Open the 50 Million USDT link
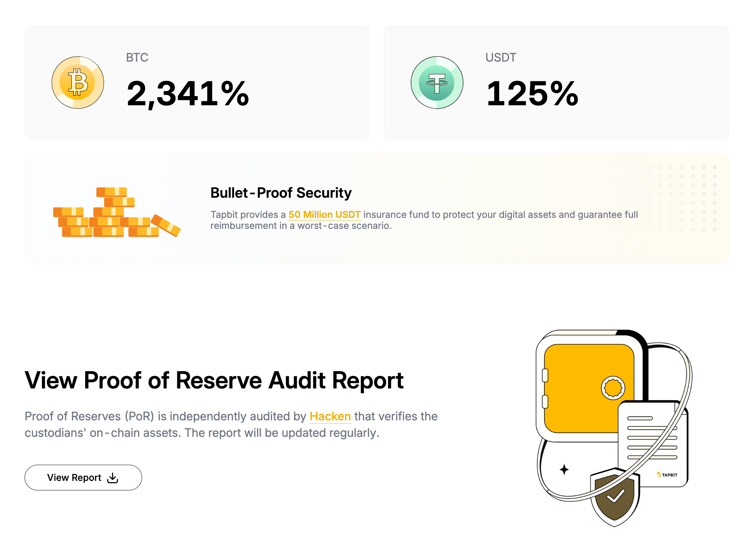 coord(324,215)
